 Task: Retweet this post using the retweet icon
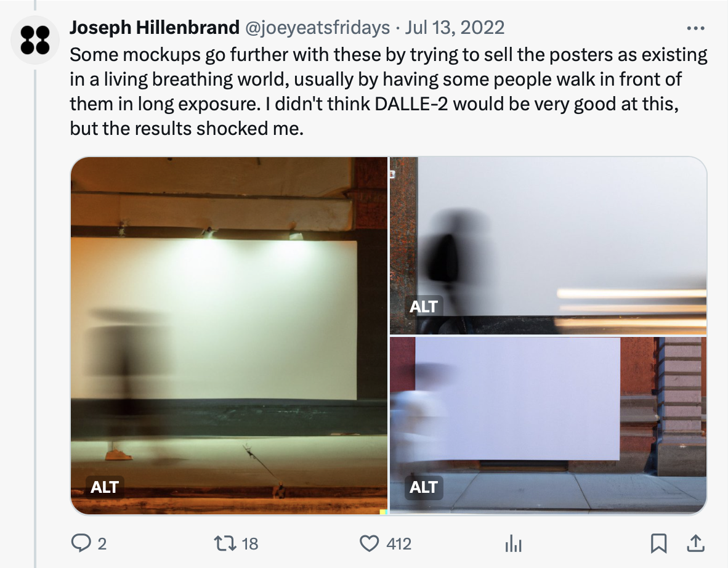pos(225,543)
